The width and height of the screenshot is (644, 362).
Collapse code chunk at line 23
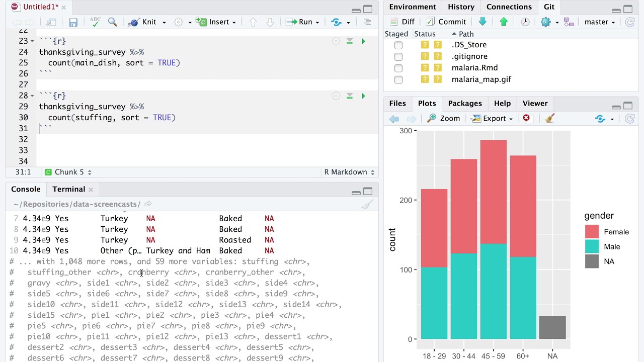(32, 41)
